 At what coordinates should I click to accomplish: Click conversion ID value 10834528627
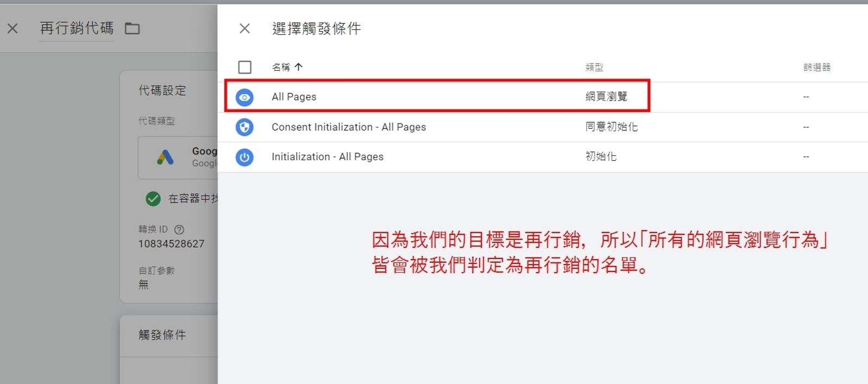171,244
